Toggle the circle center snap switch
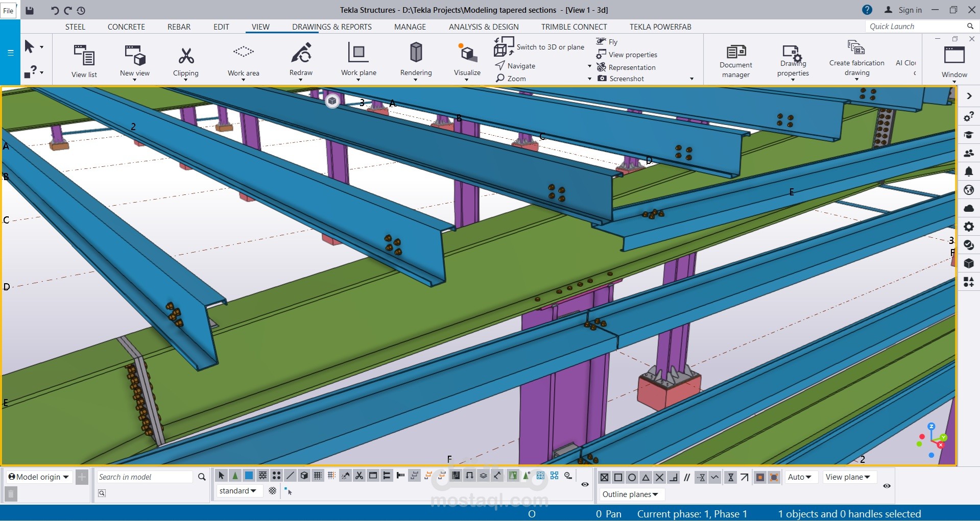Image resolution: width=980 pixels, height=521 pixels. tap(632, 478)
